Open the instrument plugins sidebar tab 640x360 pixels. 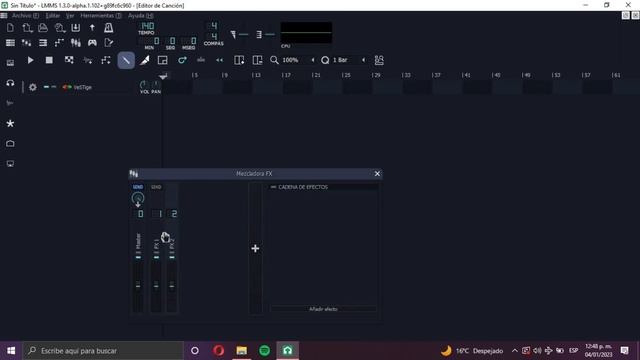[x=10, y=63]
